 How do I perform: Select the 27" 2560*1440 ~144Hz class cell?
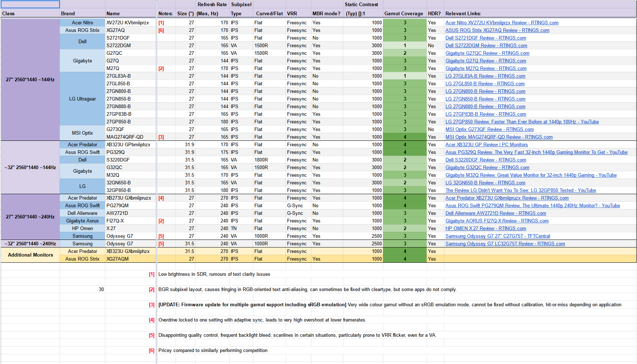pos(30,79)
